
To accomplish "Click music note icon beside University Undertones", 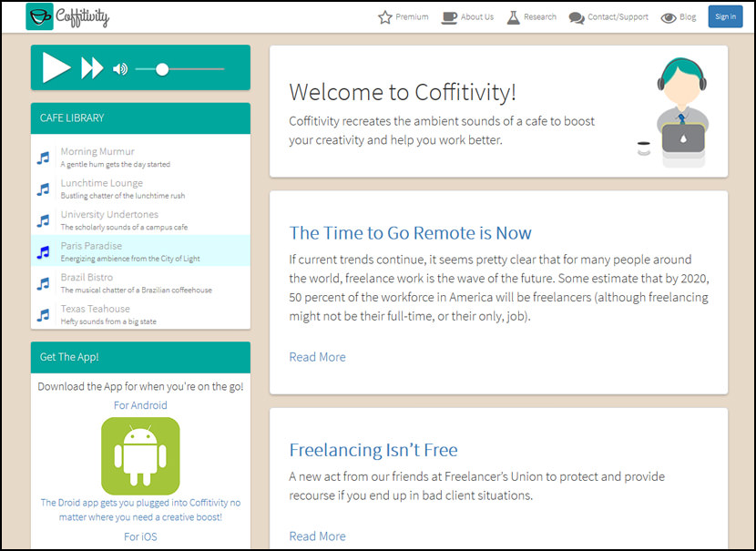I will tap(44, 220).
